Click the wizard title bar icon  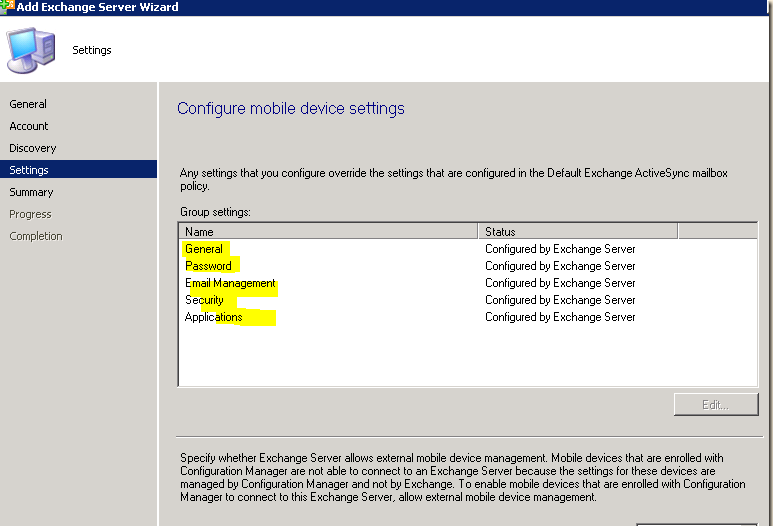coord(7,6)
